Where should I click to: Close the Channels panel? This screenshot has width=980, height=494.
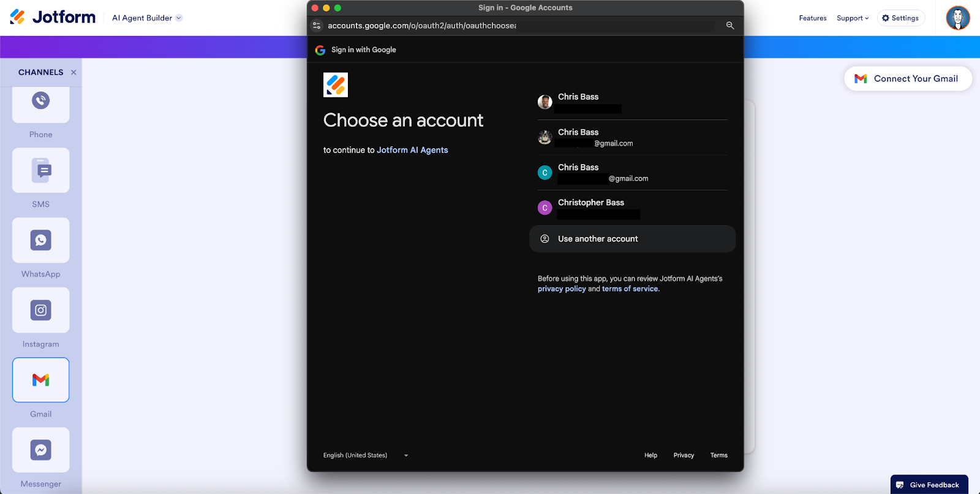tap(73, 72)
